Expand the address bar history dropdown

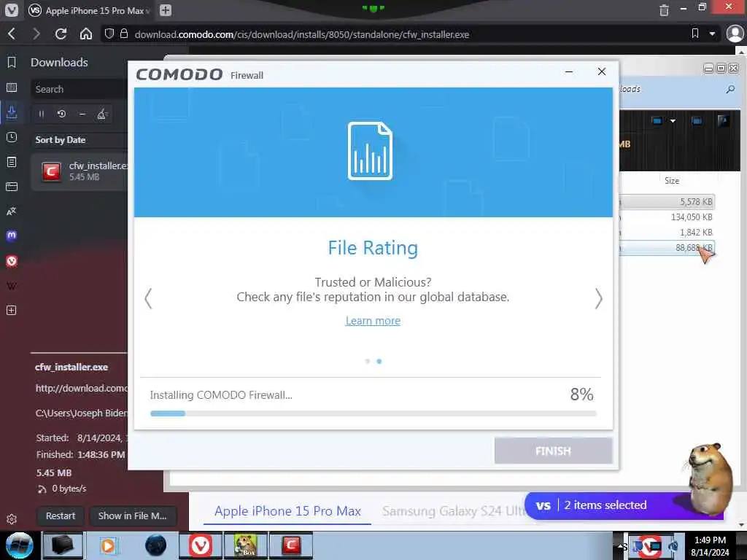[x=712, y=34]
